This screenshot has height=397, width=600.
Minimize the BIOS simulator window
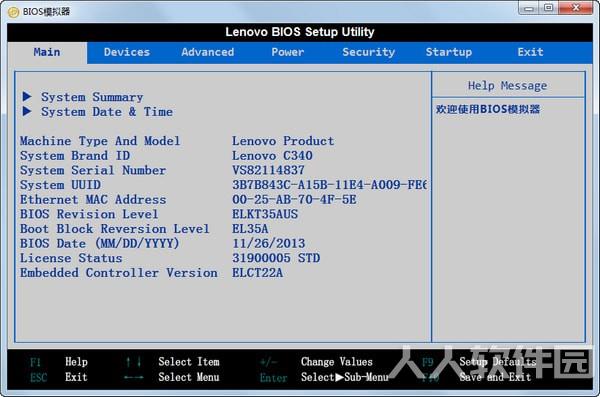click(x=529, y=8)
